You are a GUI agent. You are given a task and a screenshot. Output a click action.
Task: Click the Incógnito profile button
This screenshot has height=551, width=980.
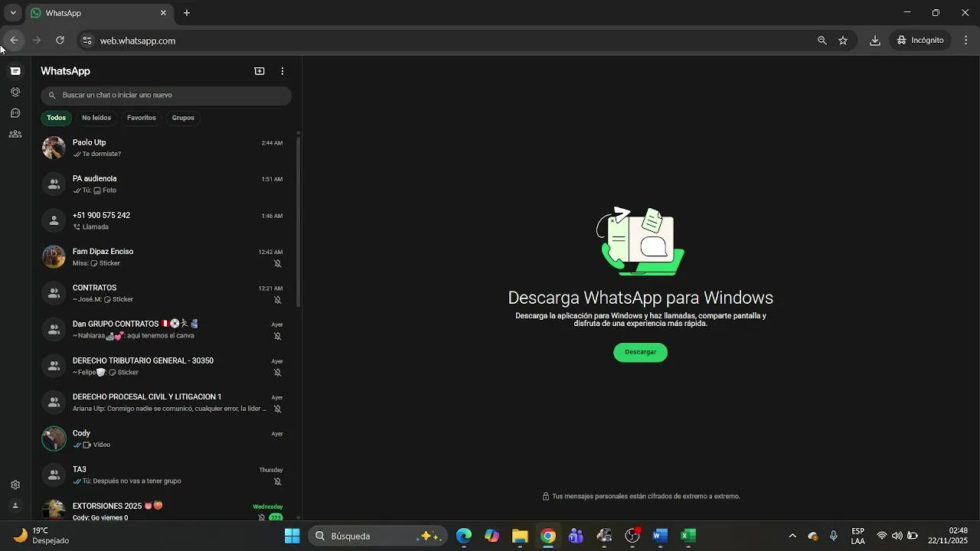pos(921,41)
